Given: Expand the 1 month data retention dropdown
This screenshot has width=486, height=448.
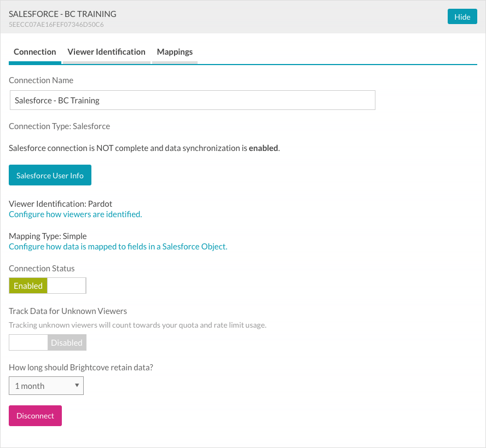Looking at the screenshot, I should point(46,386).
